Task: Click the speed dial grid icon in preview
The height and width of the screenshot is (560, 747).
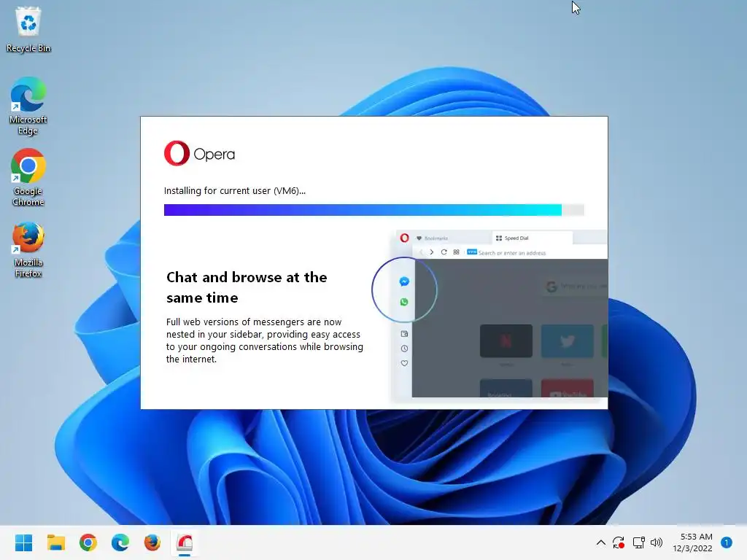Action: coord(457,252)
